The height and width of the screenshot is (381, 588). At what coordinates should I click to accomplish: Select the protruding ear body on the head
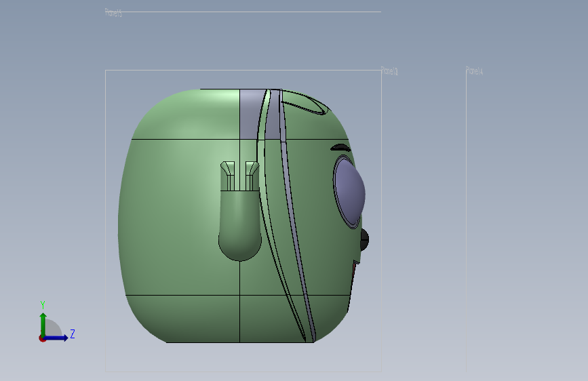click(239, 225)
